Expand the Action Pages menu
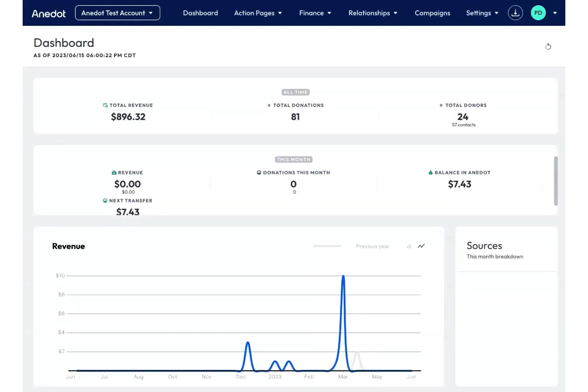588x392 pixels. [x=258, y=13]
